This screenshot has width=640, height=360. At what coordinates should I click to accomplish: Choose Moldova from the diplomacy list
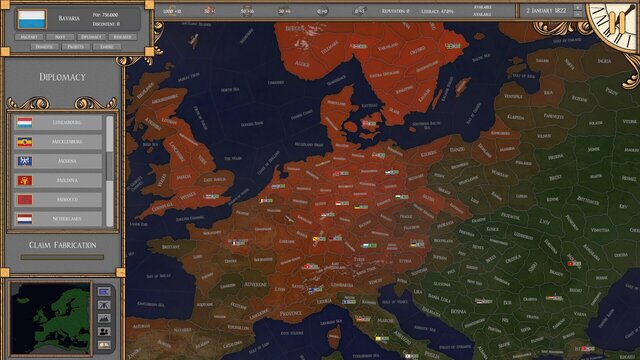tap(58, 180)
